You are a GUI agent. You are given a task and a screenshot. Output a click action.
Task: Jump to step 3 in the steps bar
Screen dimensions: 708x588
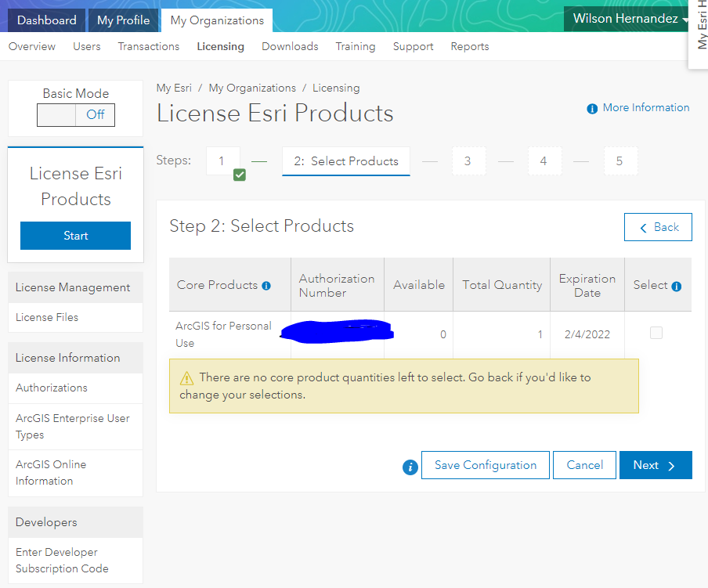click(468, 161)
